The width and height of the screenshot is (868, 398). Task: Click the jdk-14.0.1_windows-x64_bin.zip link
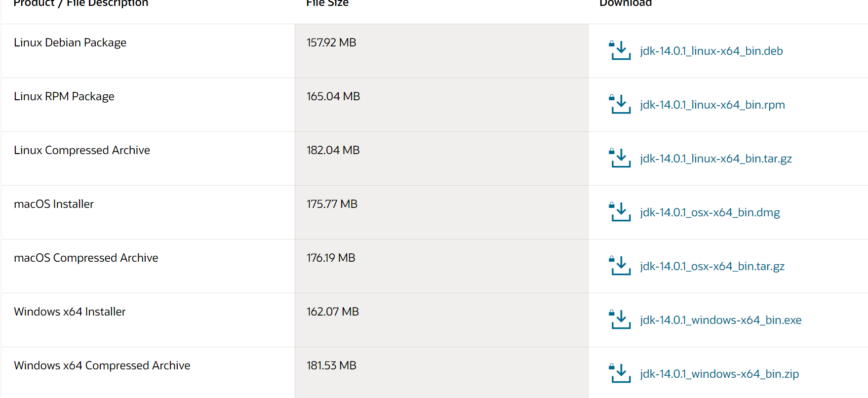coord(719,374)
